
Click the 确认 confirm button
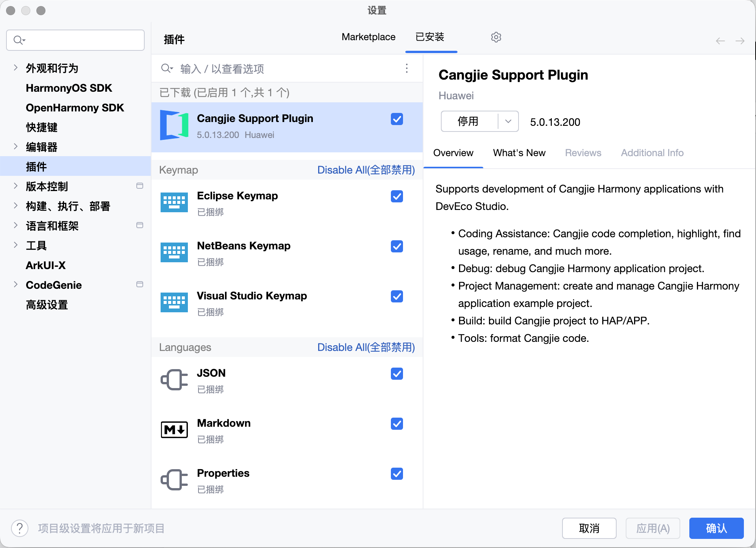click(716, 528)
